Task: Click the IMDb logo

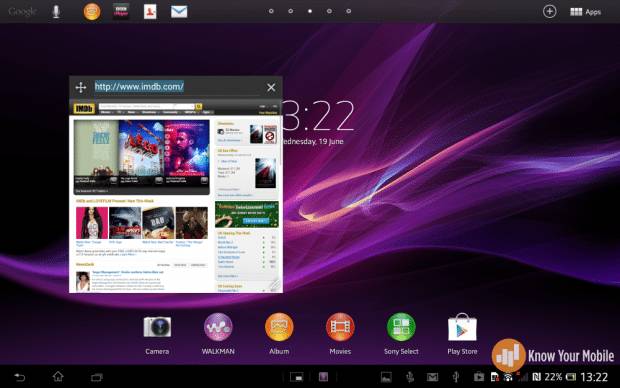Action: [84, 108]
